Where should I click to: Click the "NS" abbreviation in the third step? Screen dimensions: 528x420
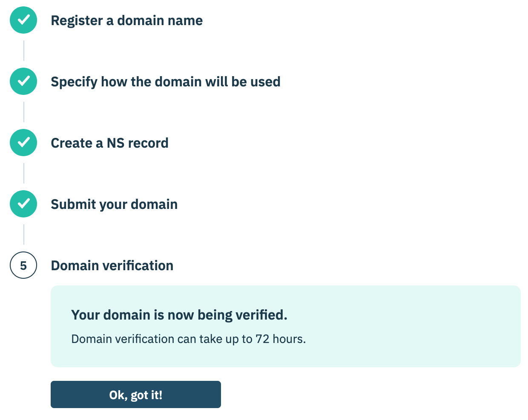[115, 143]
